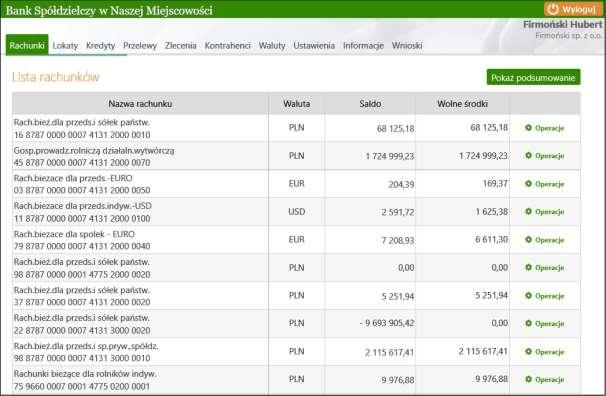Select the Zlecenia tab
Image resolution: width=606 pixels, height=396 pixels.
tap(180, 46)
